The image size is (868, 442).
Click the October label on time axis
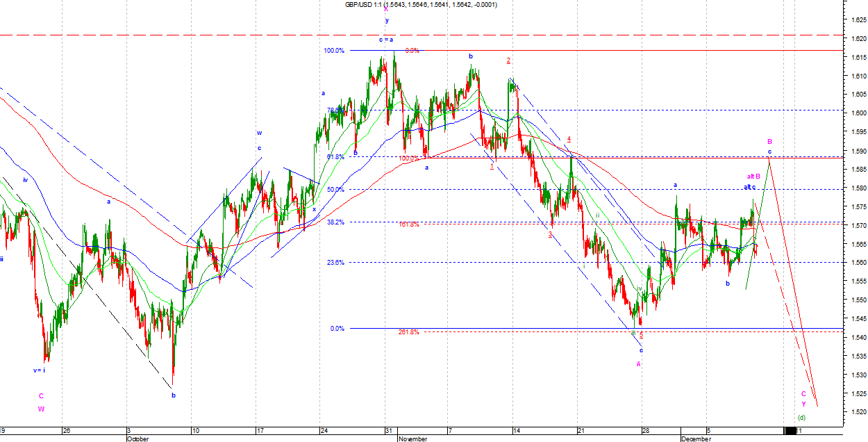[x=137, y=439]
